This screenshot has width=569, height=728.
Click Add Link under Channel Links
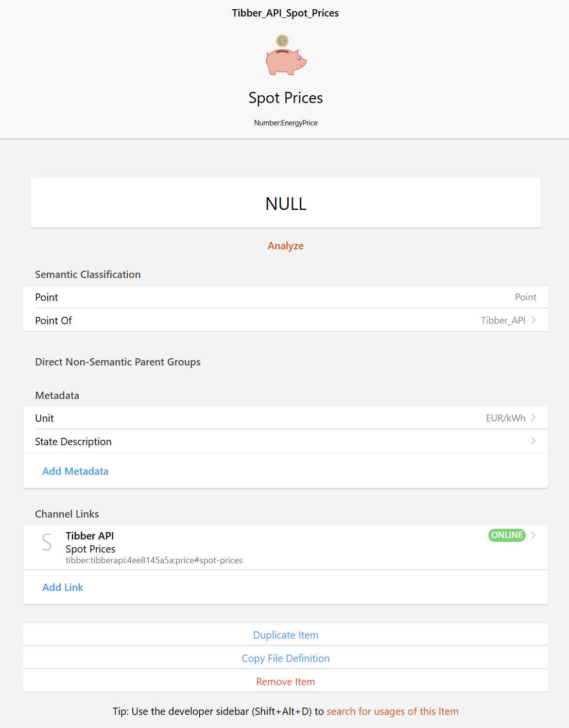(x=63, y=588)
